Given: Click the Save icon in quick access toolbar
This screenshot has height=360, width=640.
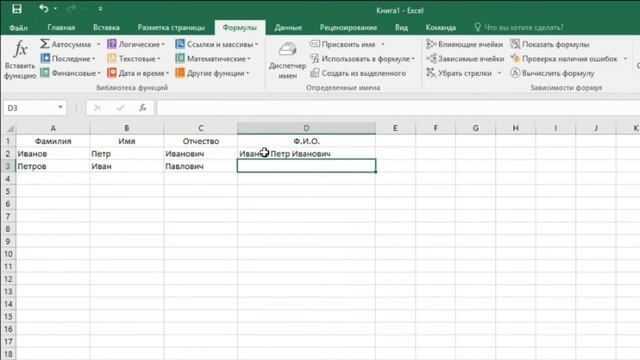Looking at the screenshot, I should pyautogui.click(x=16, y=9).
